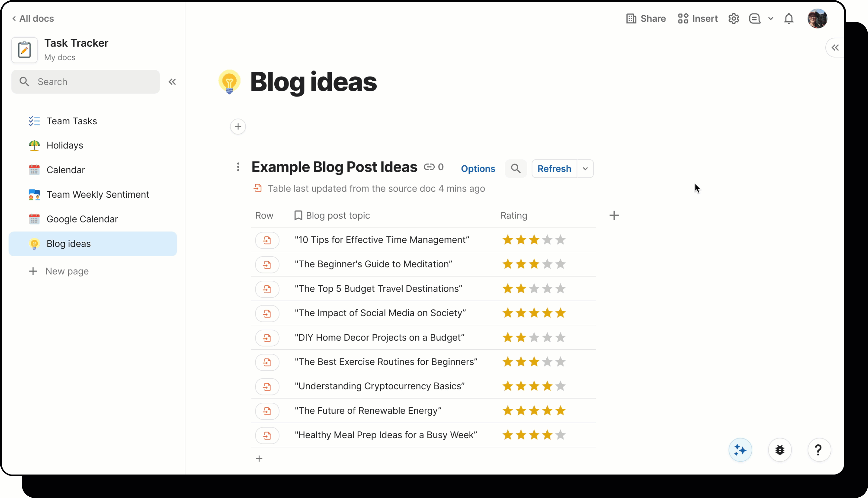Open the comments icon in header
The width and height of the screenshot is (868, 498).
[755, 19]
